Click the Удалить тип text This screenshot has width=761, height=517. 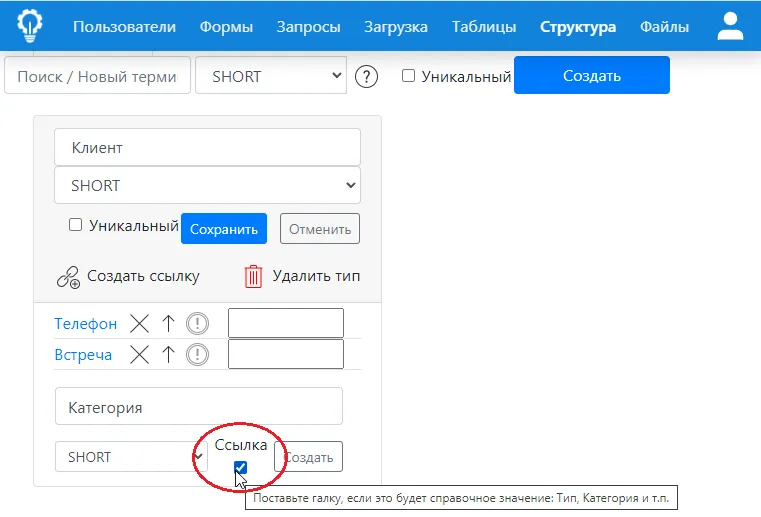click(x=316, y=276)
